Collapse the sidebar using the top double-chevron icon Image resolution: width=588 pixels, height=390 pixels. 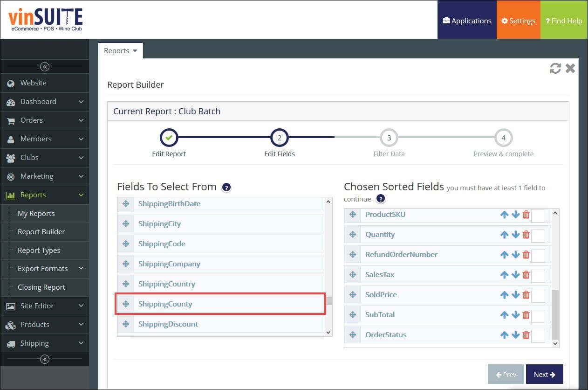(x=45, y=67)
